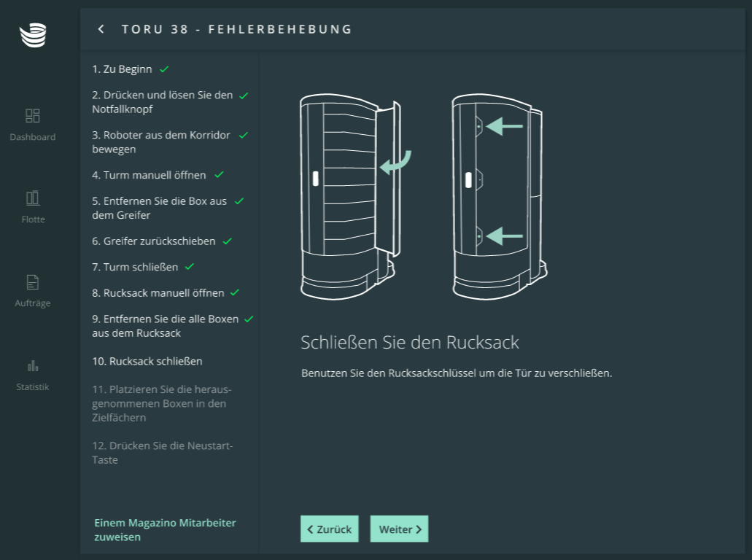Click the closed-backpack robot illustration
The image size is (752, 560).
tap(497, 197)
